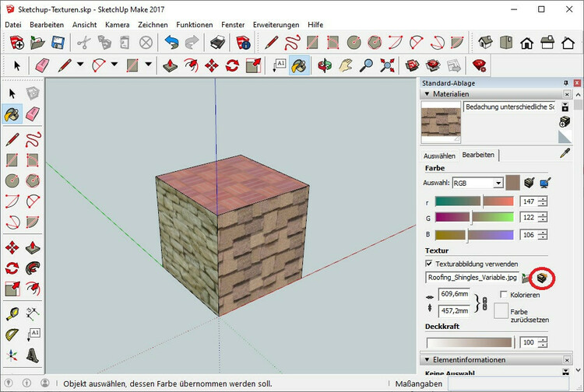The image size is (584, 392).
Task: Open the Erweiterungen menu
Action: point(275,25)
